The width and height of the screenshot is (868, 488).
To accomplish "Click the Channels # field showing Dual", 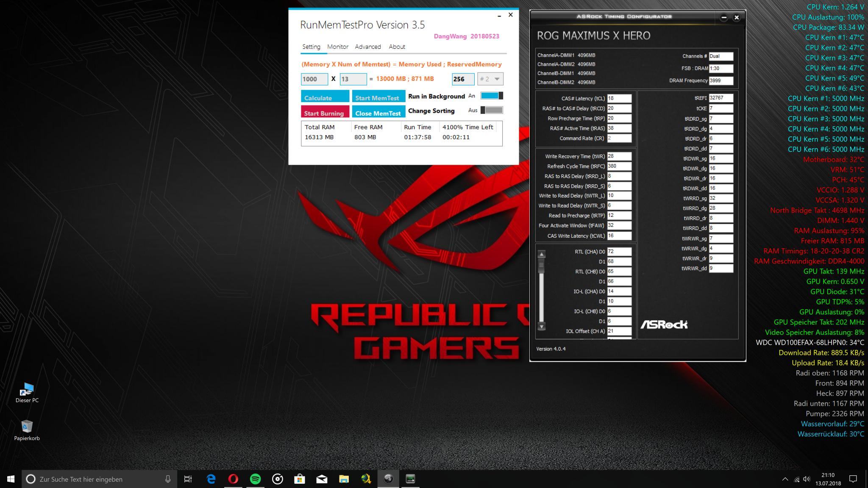I will 721,56.
